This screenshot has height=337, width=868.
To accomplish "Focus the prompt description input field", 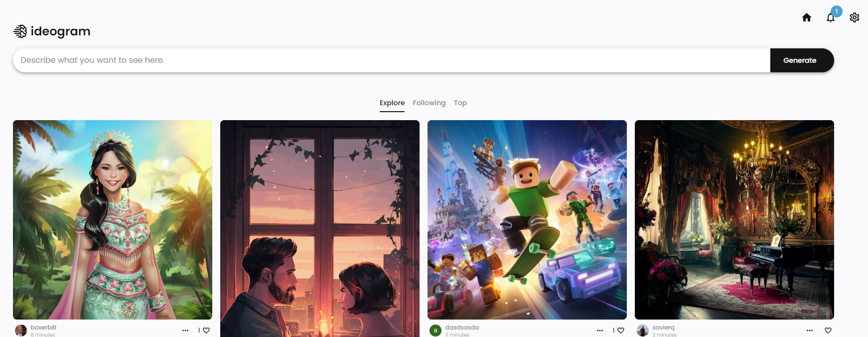I will coord(391,60).
